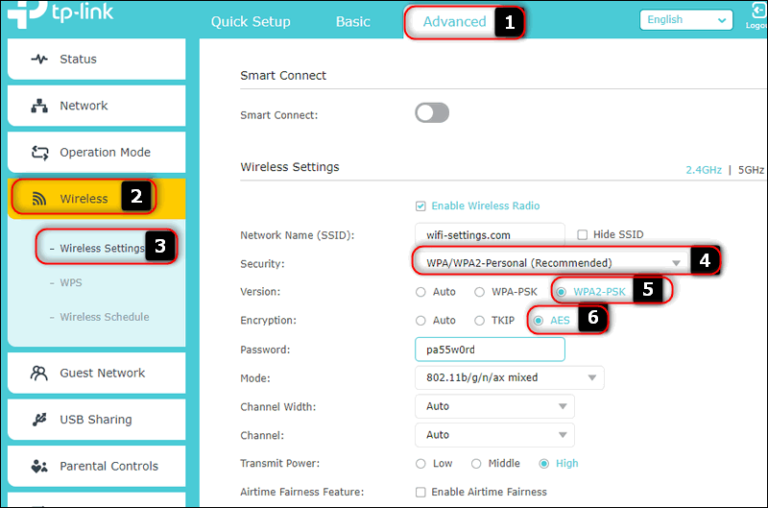Click the Network topology icon
This screenshot has height=508, width=768.
(x=40, y=106)
